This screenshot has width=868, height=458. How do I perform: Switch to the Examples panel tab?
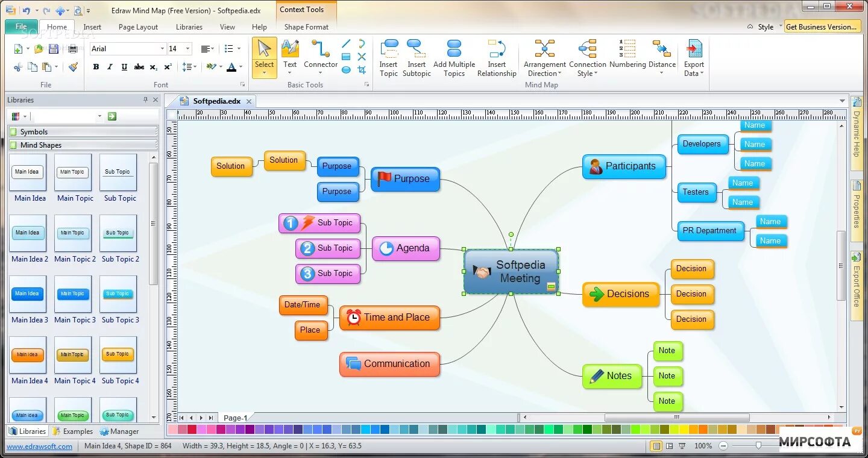72,431
